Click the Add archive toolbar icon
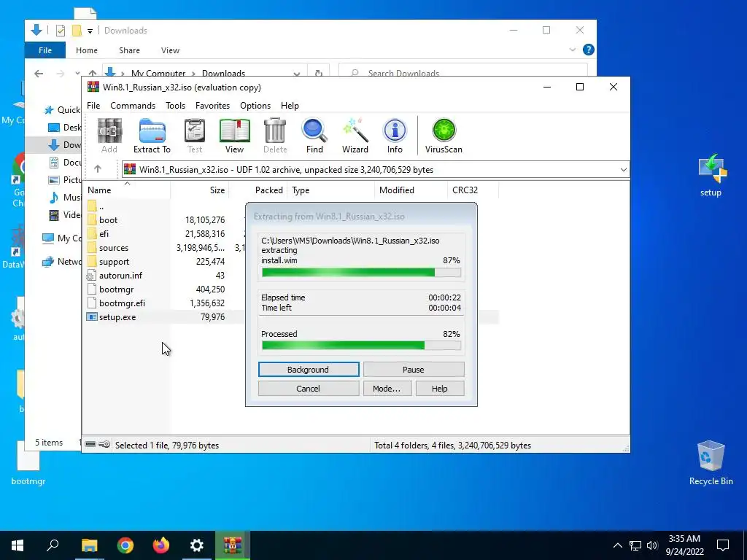The height and width of the screenshot is (560, 747). [109, 136]
